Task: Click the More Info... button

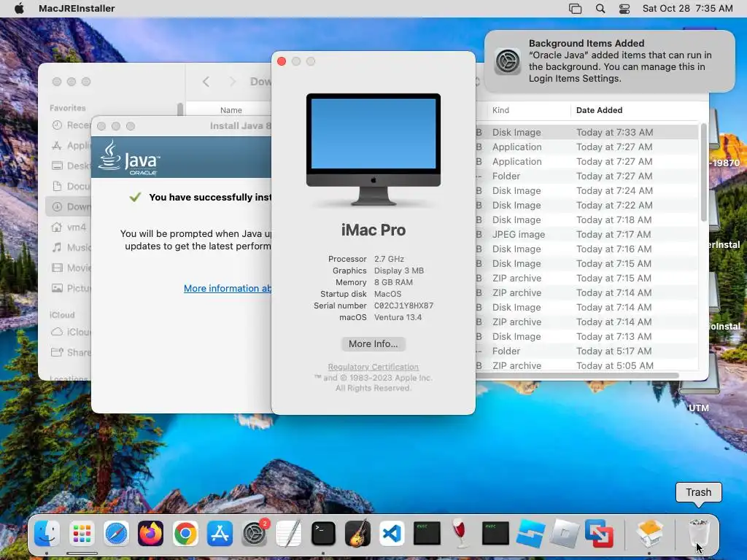Action: pos(373,344)
